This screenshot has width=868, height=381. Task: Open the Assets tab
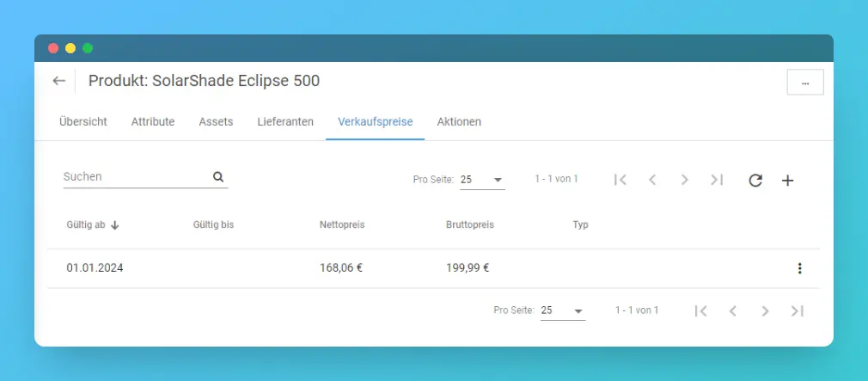point(216,122)
